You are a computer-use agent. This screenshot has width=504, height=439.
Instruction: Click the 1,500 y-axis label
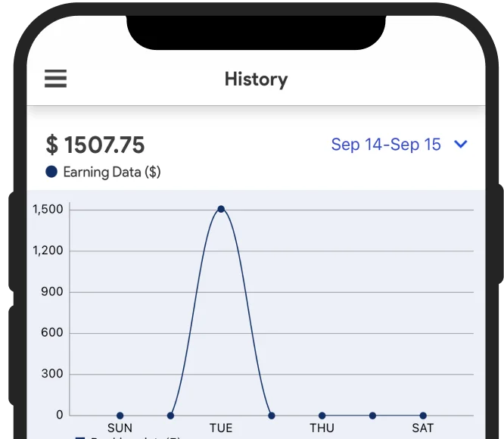[48, 210]
